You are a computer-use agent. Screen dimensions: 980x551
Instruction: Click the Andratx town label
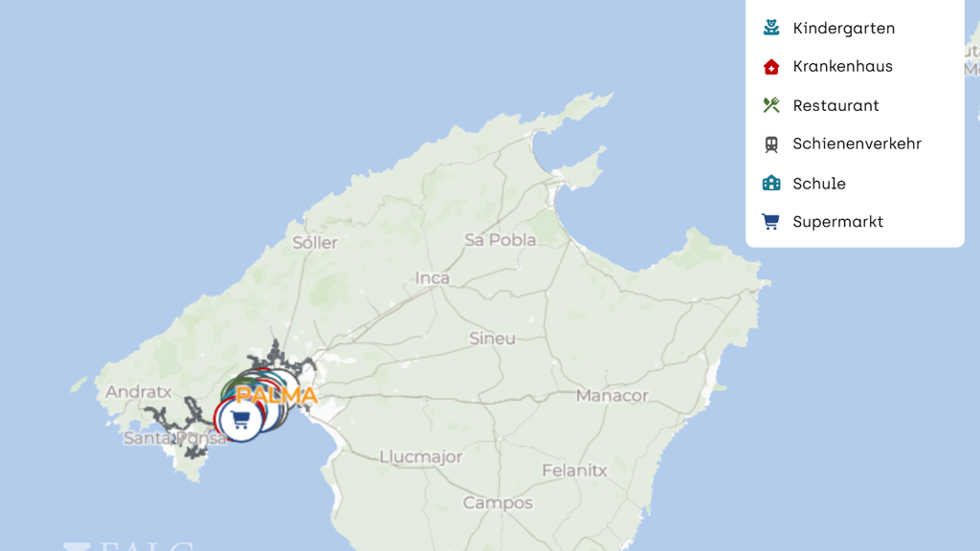138,391
